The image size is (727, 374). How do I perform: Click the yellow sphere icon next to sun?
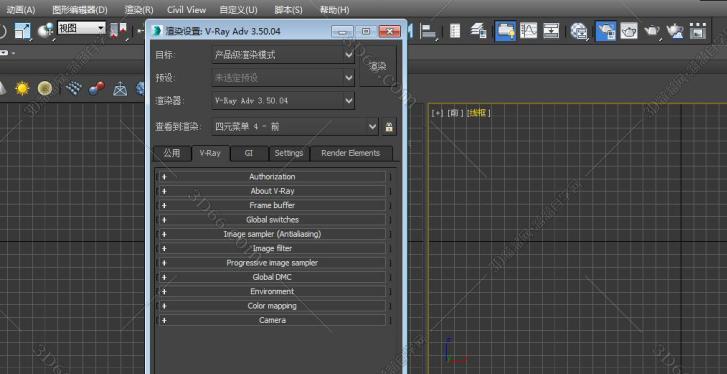click(x=45, y=88)
